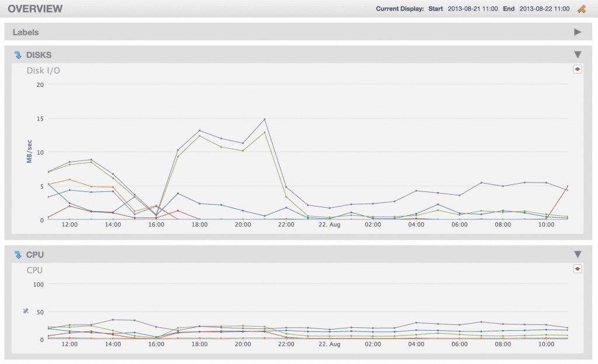Viewport: 598px width, 364px height.
Task: Click the grey CPU chart title
Action: 34,270
